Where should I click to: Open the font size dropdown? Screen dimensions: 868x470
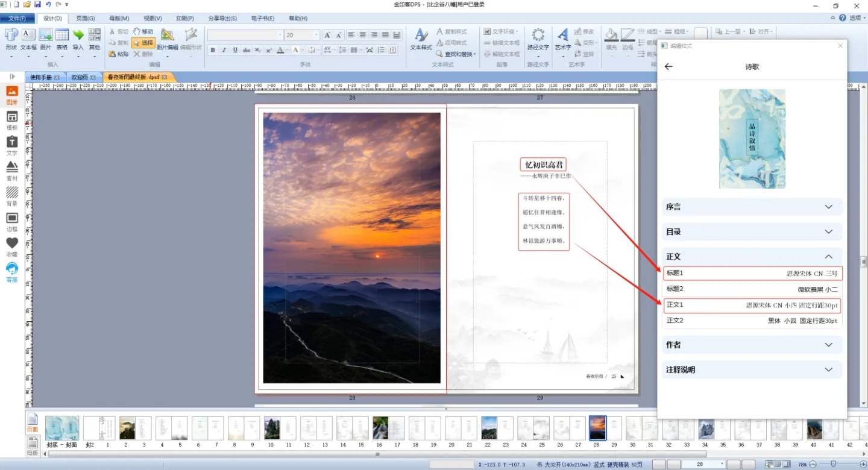[x=316, y=36]
